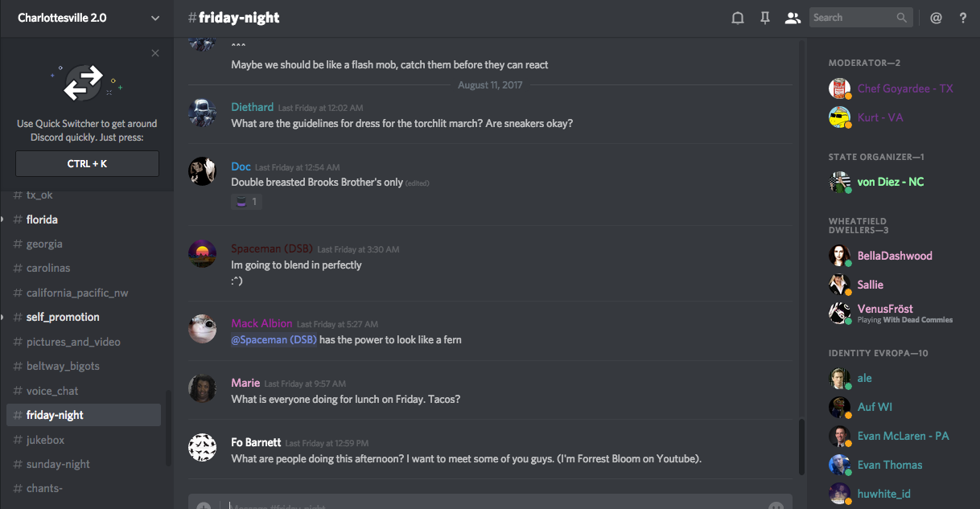Select the jukebox channel
The height and width of the screenshot is (509, 980).
pyautogui.click(x=45, y=440)
